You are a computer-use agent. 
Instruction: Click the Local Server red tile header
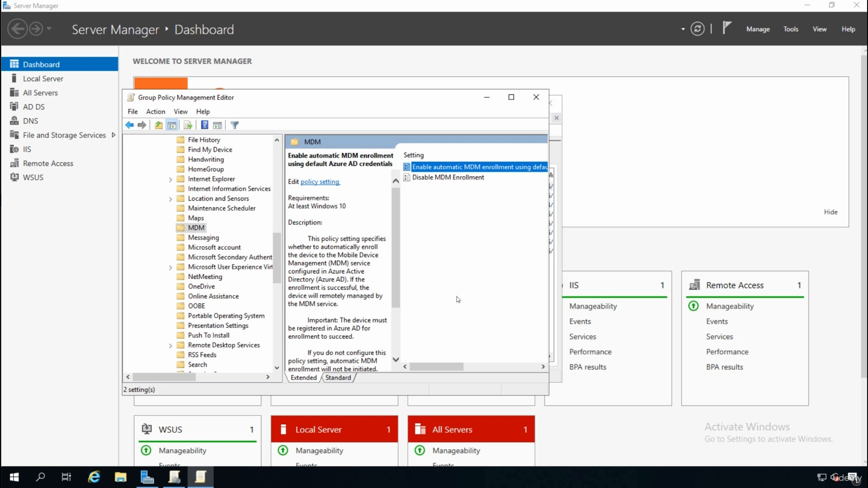(334, 429)
